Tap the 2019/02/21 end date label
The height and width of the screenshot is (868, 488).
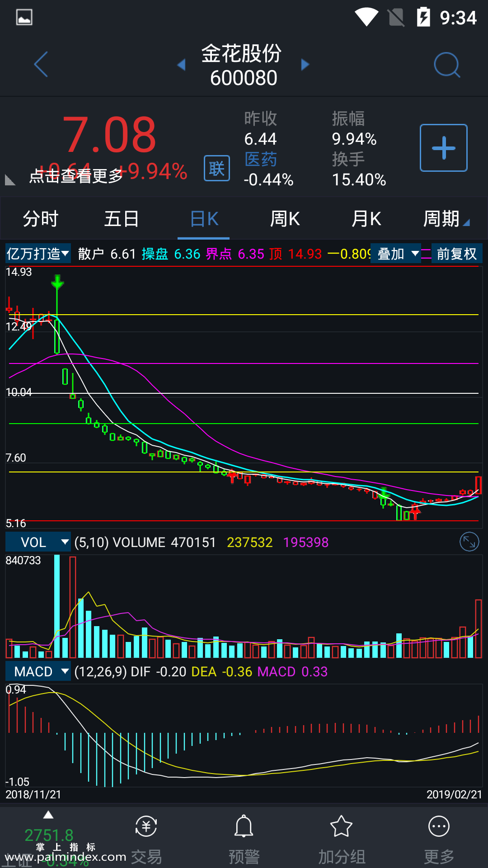click(454, 794)
